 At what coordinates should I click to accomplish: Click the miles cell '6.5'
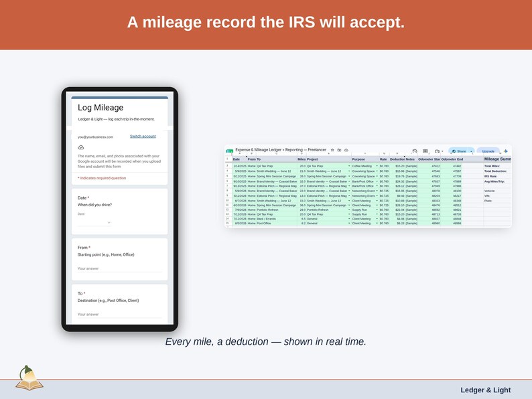pos(304,219)
